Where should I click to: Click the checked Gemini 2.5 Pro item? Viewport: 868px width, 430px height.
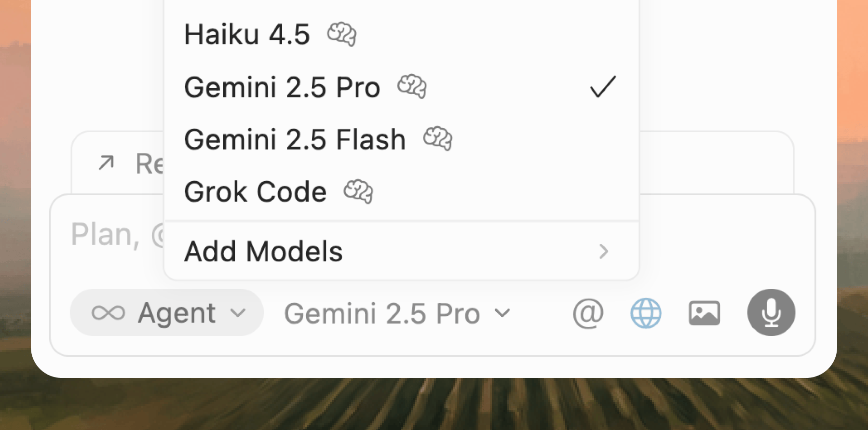click(x=282, y=87)
